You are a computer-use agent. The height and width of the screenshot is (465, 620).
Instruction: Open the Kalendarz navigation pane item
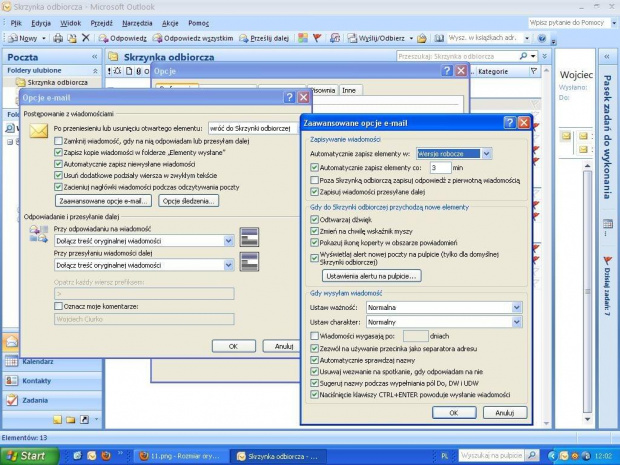pyautogui.click(x=38, y=361)
